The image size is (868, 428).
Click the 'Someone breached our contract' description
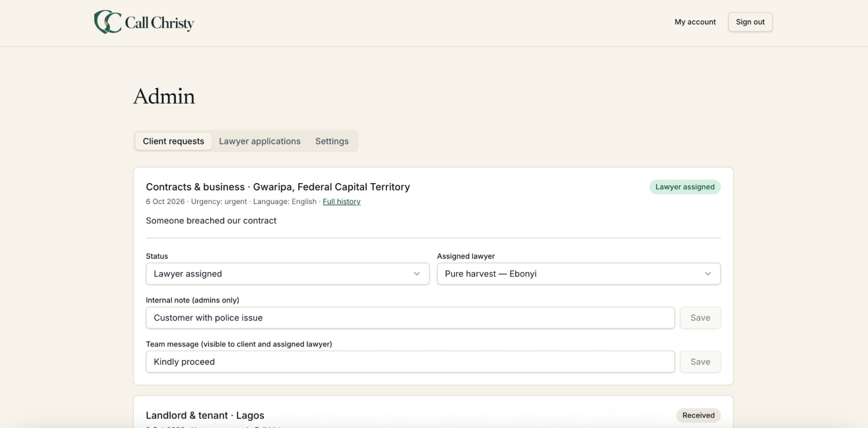click(x=211, y=220)
